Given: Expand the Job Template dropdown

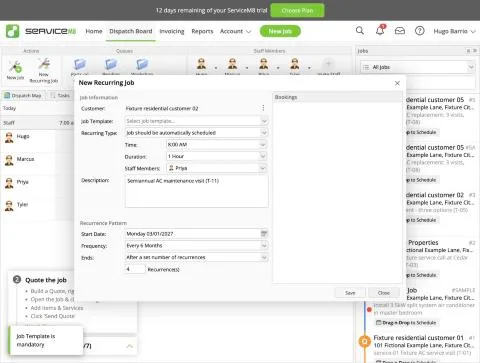Looking at the screenshot, I should point(264,121).
